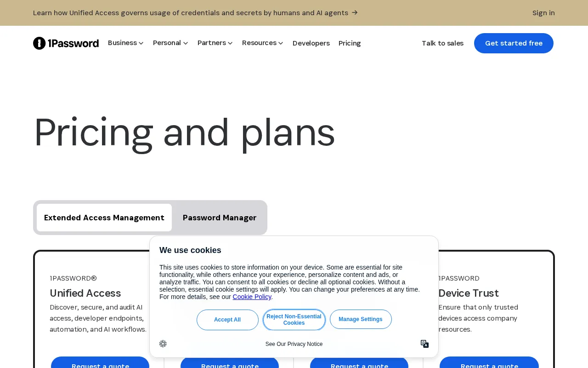Open the cookie dialog language translate icon
Image resolution: width=588 pixels, height=368 pixels.
[x=424, y=344]
